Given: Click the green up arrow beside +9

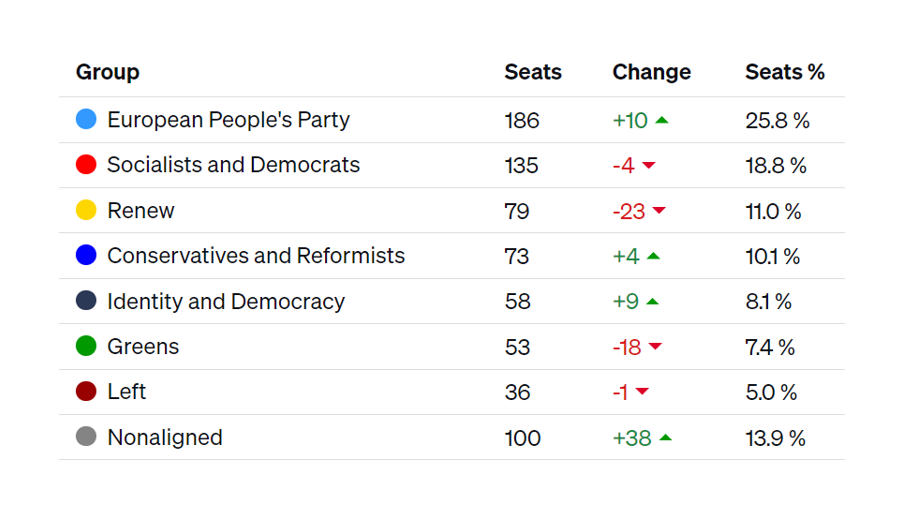Looking at the screenshot, I should coord(653,301).
